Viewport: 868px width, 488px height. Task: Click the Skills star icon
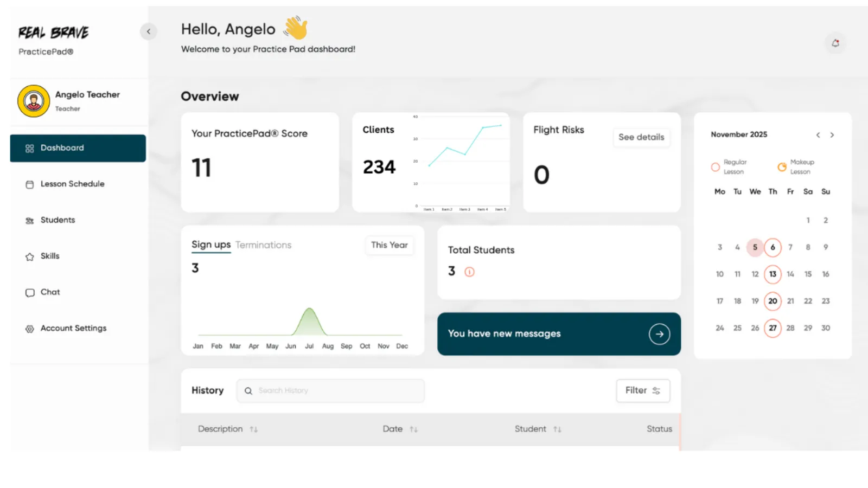point(30,256)
